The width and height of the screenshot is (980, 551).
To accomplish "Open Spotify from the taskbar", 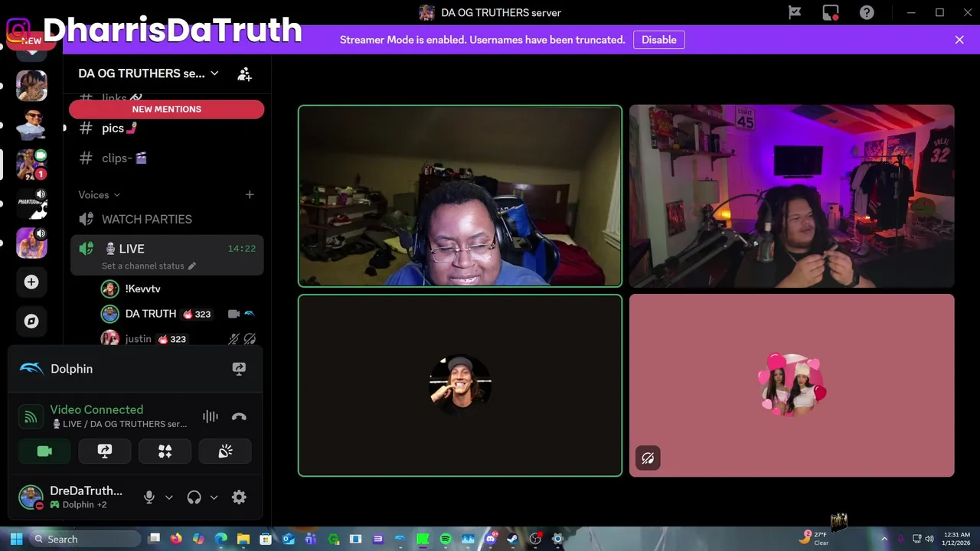I will click(x=446, y=539).
